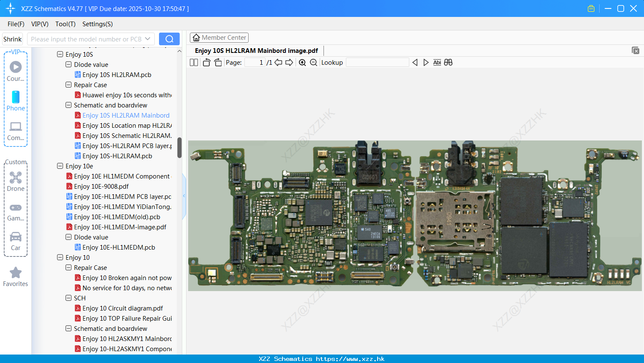Collapse the Enjoy 10 node
This screenshot has width=644, height=363.
(60, 257)
